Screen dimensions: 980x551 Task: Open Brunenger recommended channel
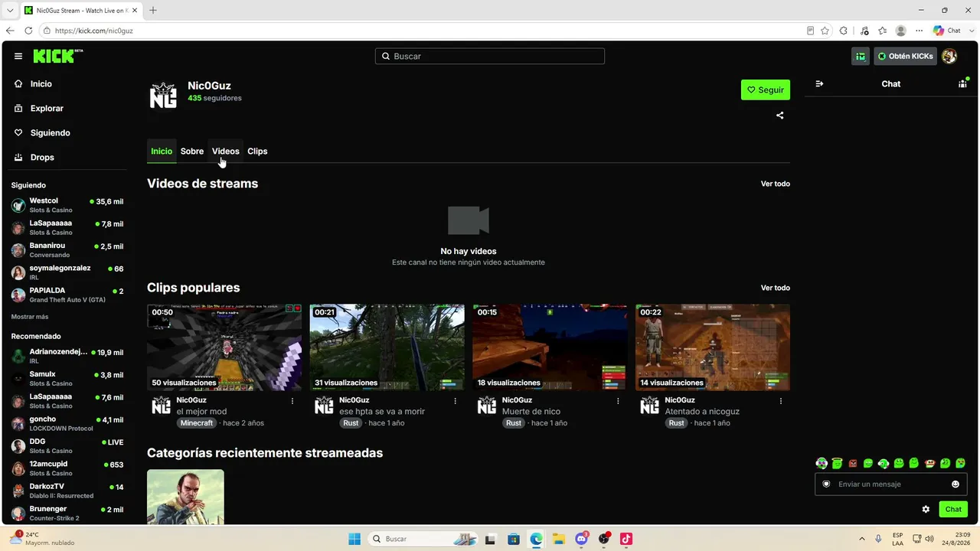click(67, 513)
